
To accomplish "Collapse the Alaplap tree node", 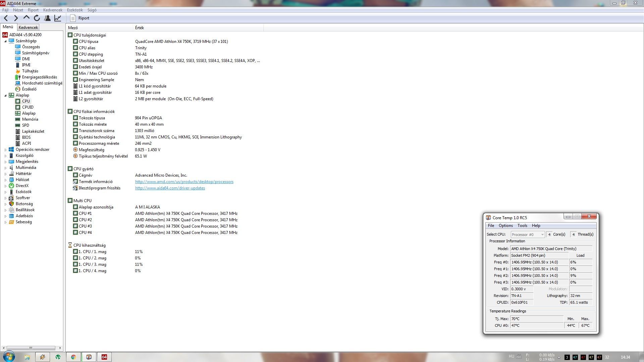I will [5, 96].
